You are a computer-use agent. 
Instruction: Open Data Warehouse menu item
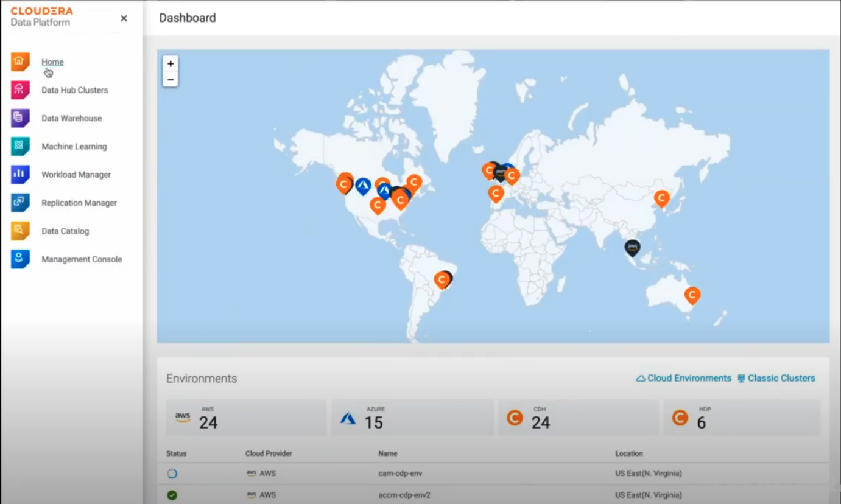pyautogui.click(x=71, y=118)
